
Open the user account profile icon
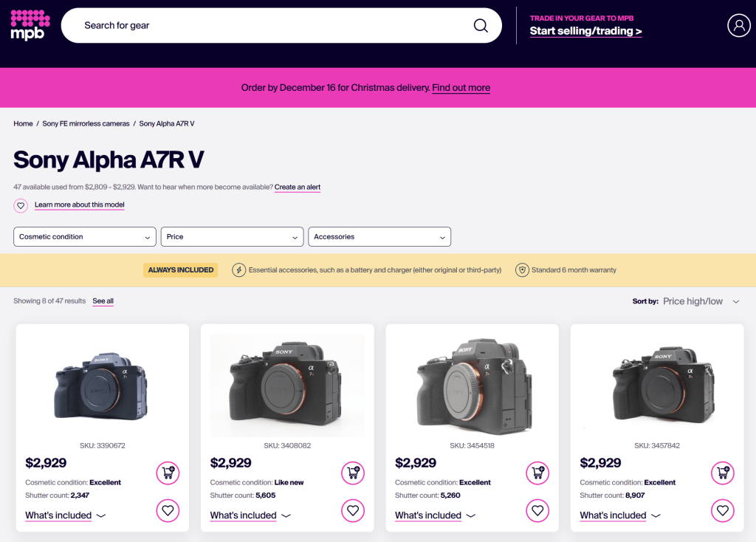click(x=738, y=26)
